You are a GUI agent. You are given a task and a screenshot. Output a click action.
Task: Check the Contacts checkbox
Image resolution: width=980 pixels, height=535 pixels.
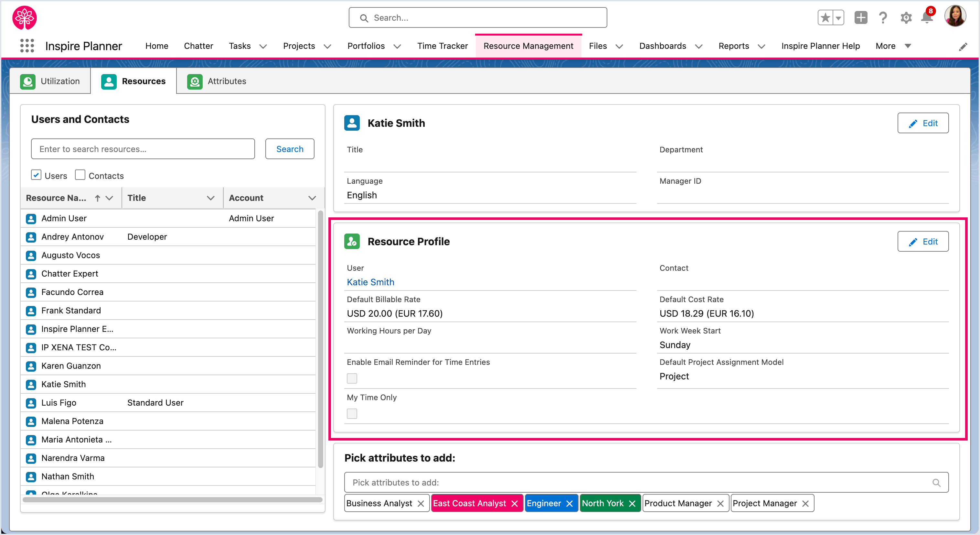pyautogui.click(x=80, y=175)
